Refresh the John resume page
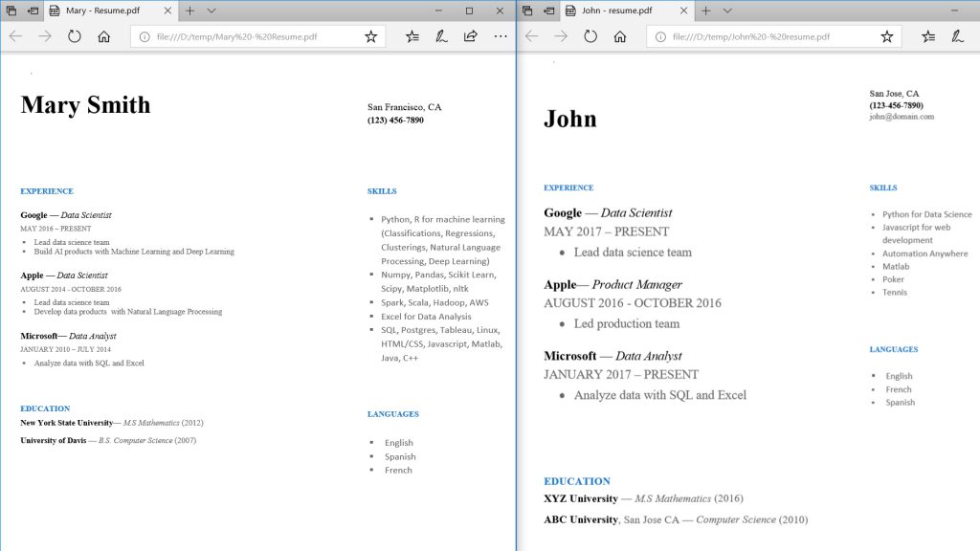The width and height of the screenshot is (980, 551). point(590,37)
